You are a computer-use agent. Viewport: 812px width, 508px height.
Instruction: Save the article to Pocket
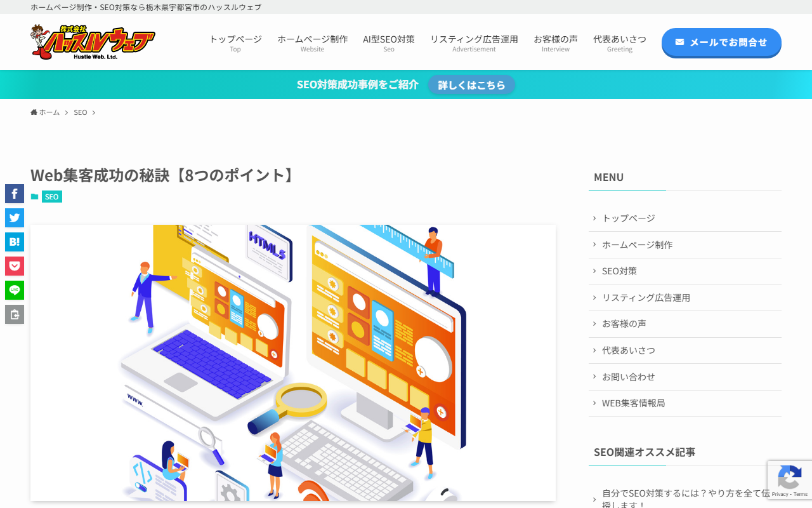(x=14, y=266)
